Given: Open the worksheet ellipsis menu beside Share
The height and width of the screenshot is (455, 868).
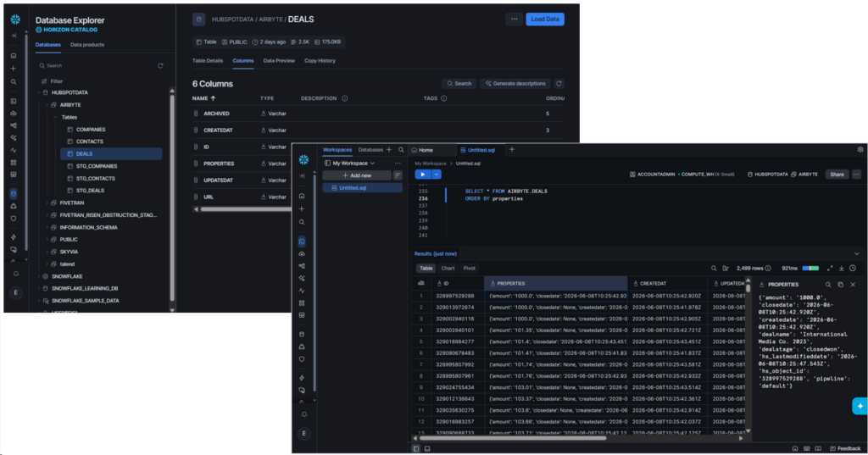Looking at the screenshot, I should (x=856, y=175).
